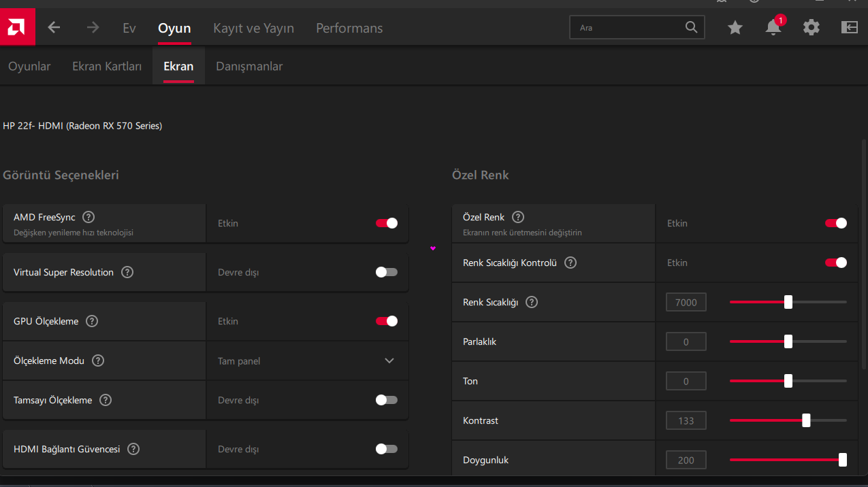Click Ton value box
Viewport: 868px width, 487px height.
[686, 381]
